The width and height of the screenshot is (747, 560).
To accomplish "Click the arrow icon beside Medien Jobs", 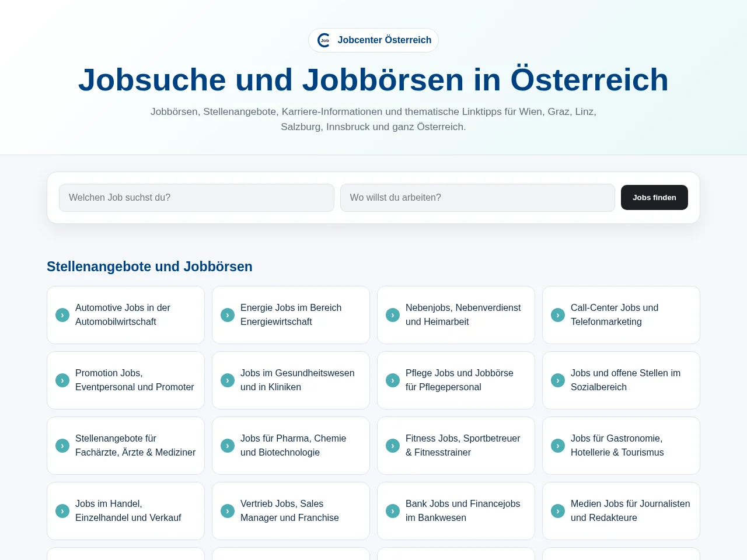I will pyautogui.click(x=558, y=511).
